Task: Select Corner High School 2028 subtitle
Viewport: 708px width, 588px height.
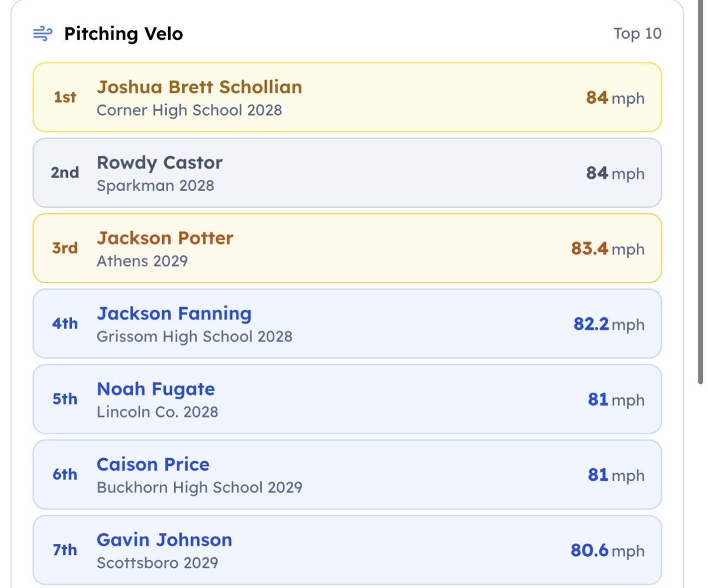Action: click(x=189, y=110)
